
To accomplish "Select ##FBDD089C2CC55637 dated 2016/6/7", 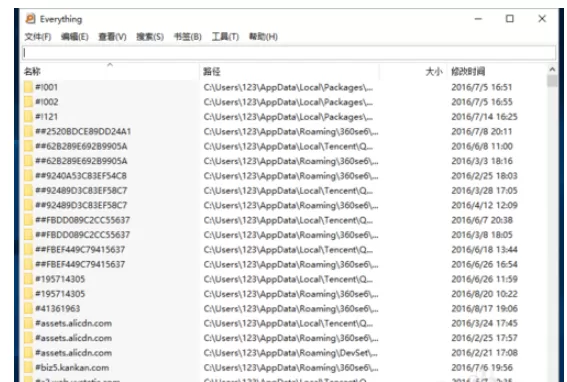I will point(82,220).
